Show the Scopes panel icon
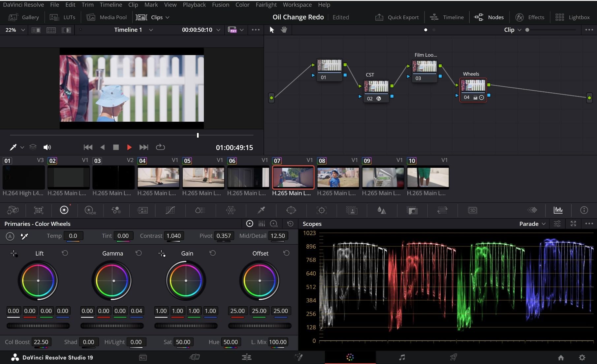Image resolution: width=597 pixels, height=364 pixels. tap(558, 210)
